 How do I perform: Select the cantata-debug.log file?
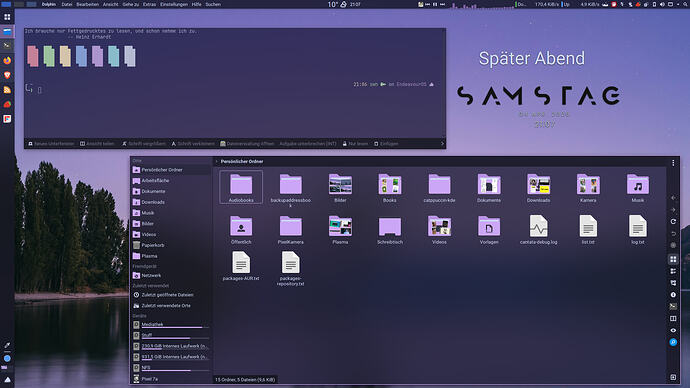pos(538,230)
